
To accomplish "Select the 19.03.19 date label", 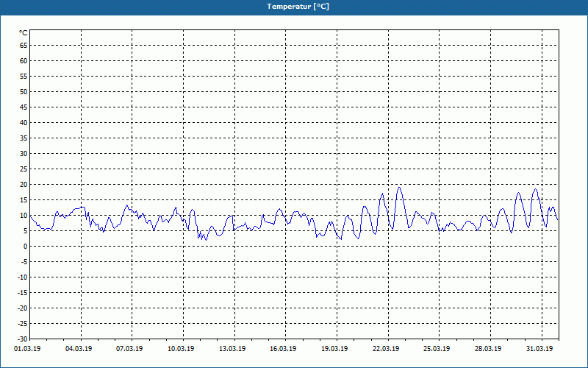I will (335, 349).
